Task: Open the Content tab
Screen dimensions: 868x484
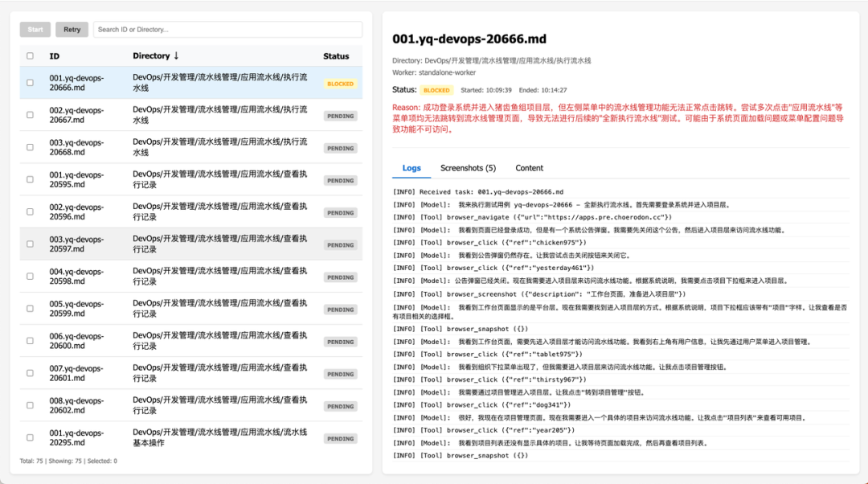Action: click(529, 168)
